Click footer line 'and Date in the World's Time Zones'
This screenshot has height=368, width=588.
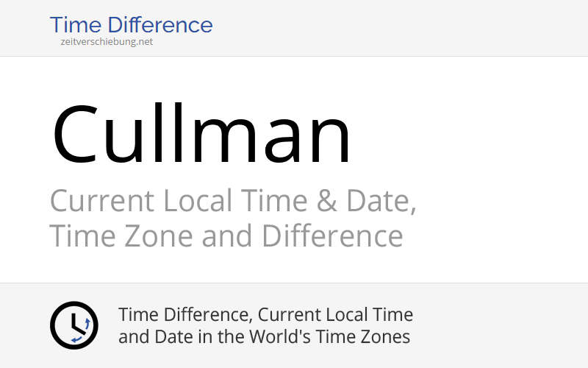point(264,337)
